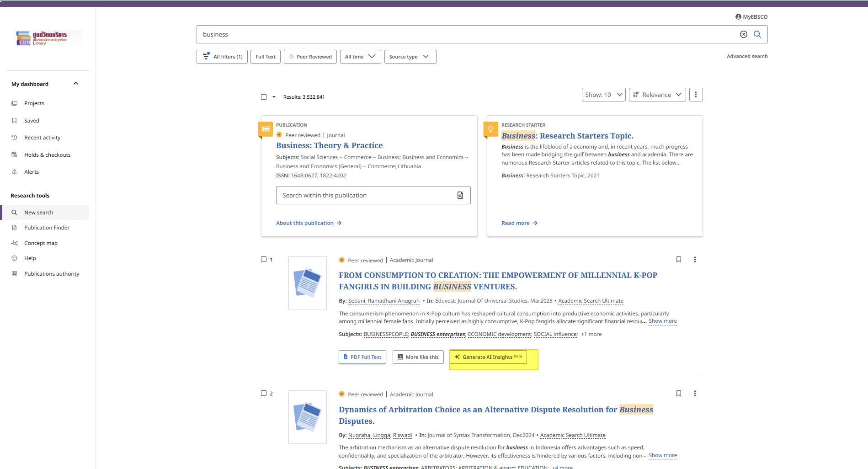Open thumbnail of Arbitration Choice article

point(308,417)
